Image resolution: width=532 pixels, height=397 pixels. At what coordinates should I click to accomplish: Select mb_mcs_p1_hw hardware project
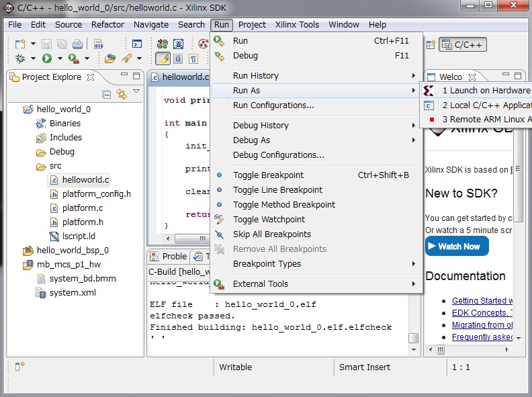click(x=69, y=264)
